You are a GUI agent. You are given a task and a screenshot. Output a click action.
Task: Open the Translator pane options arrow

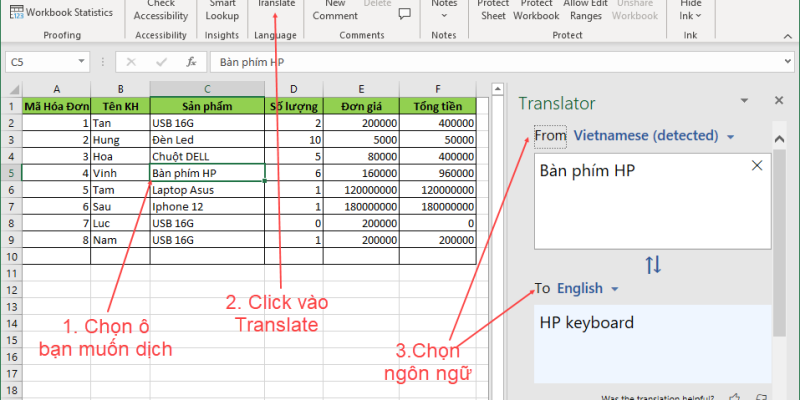tap(743, 102)
